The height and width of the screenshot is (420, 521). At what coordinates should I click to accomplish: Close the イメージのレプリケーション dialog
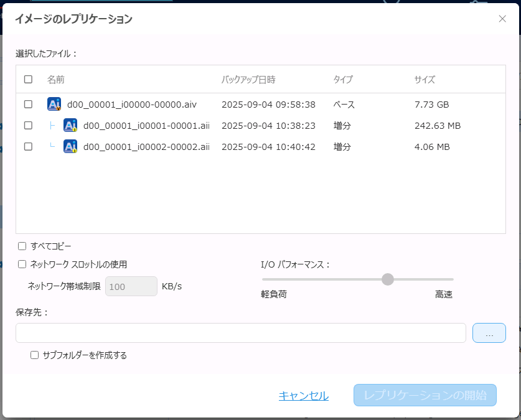click(502, 19)
